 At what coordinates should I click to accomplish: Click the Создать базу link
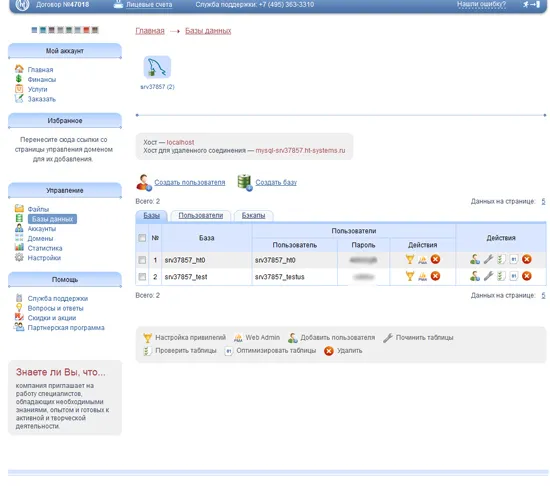point(276,182)
